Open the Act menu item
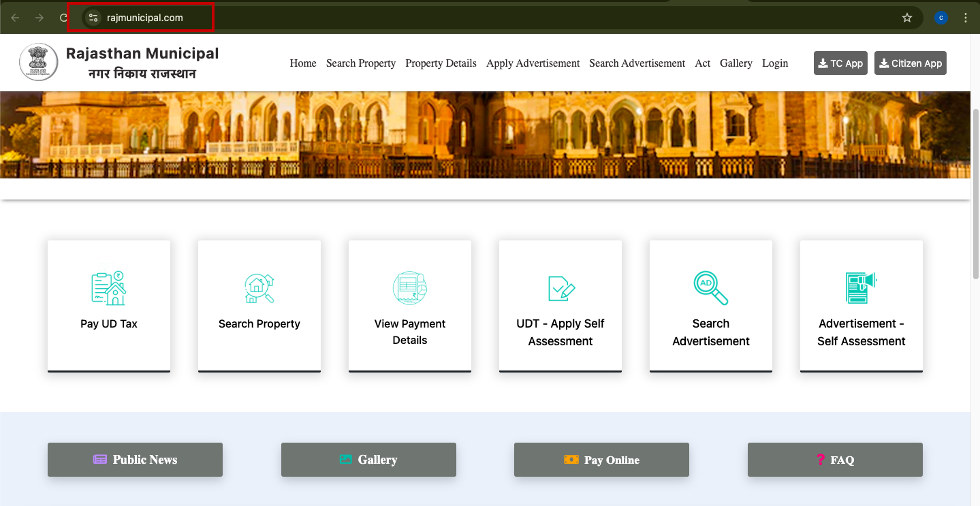 703,63
